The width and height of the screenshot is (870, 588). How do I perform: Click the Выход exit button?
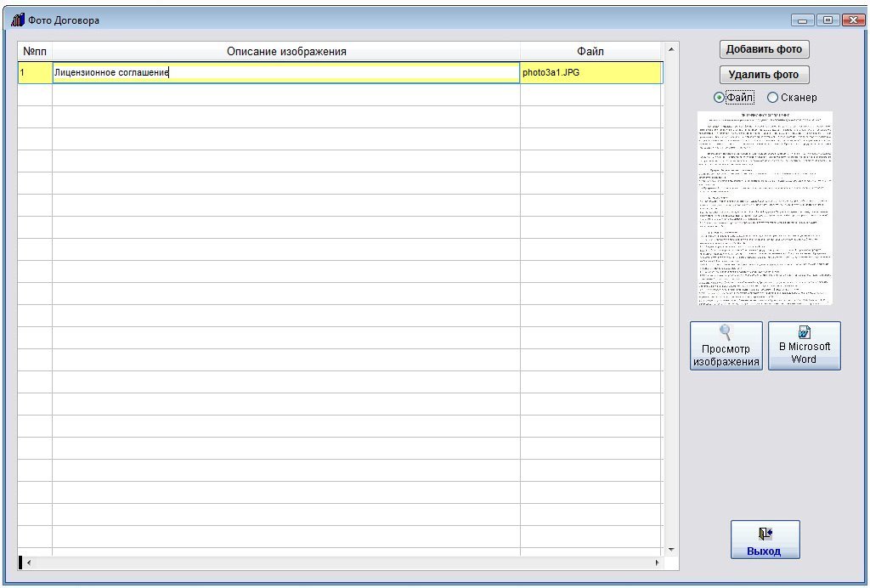pos(765,540)
